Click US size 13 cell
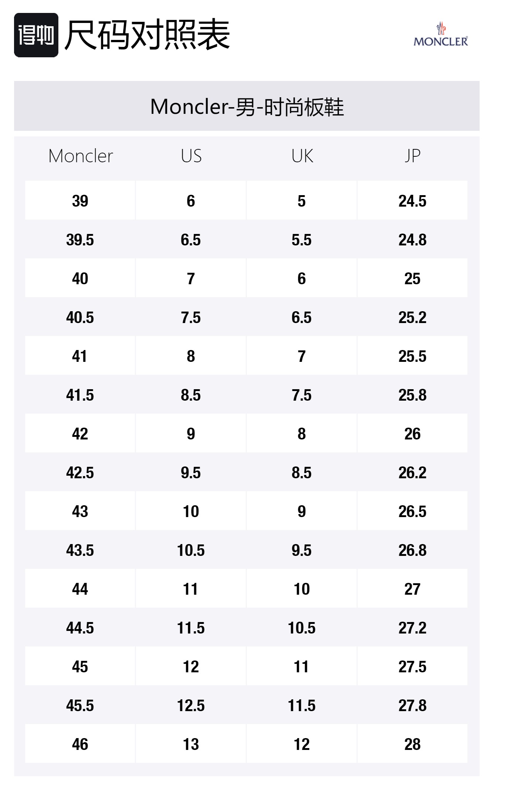532x805 pixels. [191, 744]
